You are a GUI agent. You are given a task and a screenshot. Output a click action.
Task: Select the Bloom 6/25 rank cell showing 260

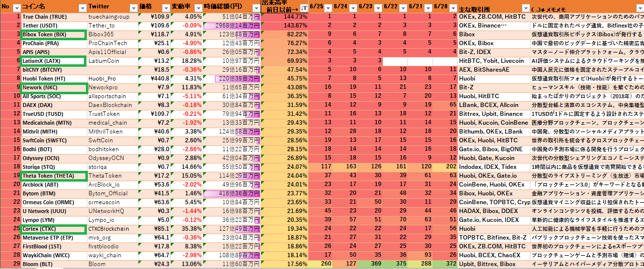322,264
